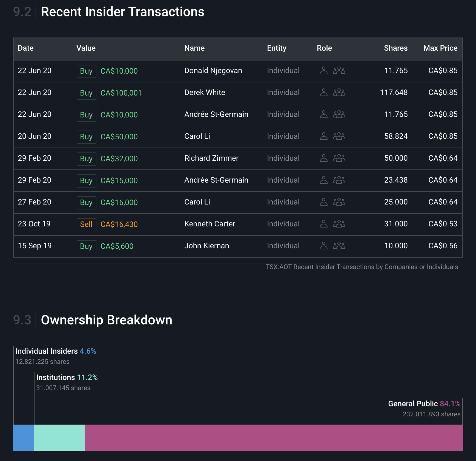This screenshot has width=476, height=461.
Task: Click the blue Individual Insiders bar segment
Action: [x=24, y=437]
